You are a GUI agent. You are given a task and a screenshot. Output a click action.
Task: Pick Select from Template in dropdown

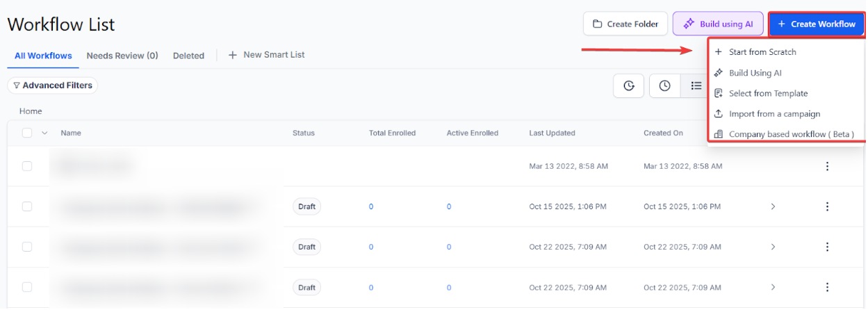[x=768, y=93]
